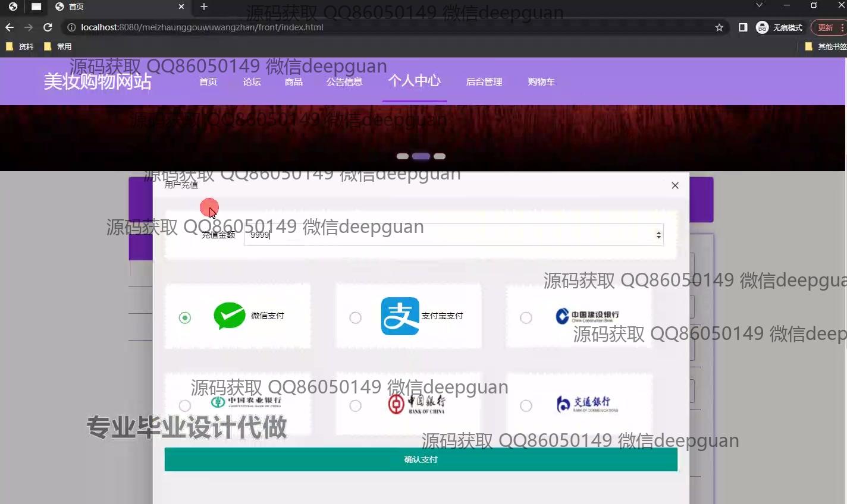The image size is (847, 504).
Task: Click the 支付宝支付 label text
Action: (x=442, y=316)
